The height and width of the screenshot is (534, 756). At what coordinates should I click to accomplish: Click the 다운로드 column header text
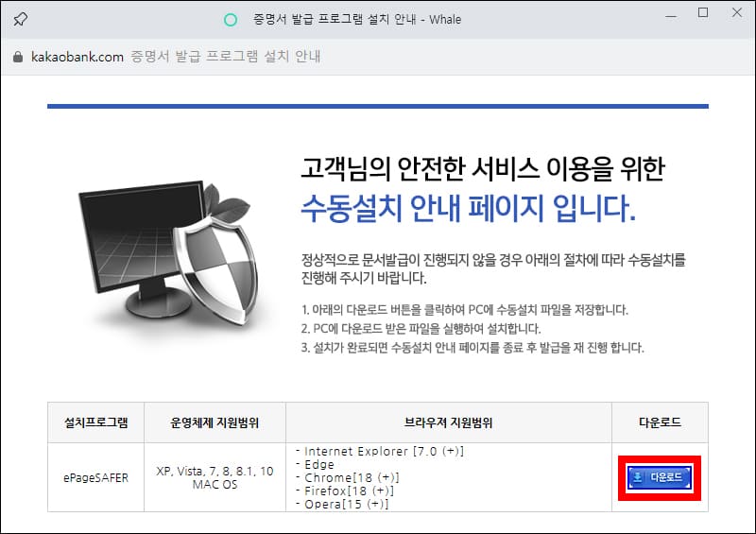pyautogui.click(x=660, y=422)
